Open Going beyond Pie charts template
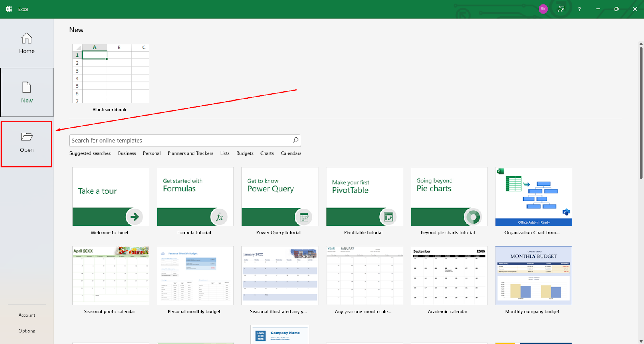 coord(449,197)
